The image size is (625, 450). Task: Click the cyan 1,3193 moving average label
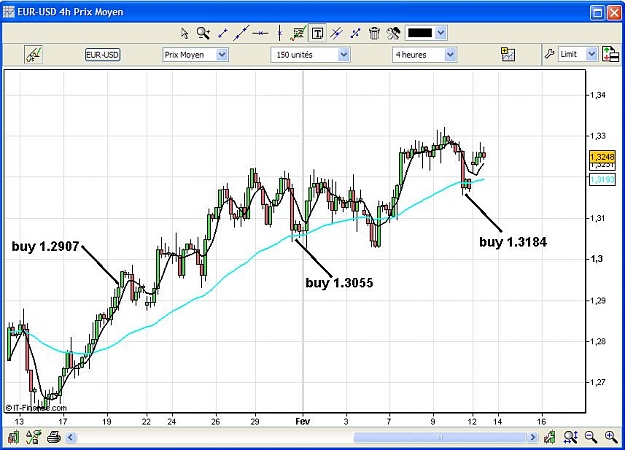[x=602, y=179]
